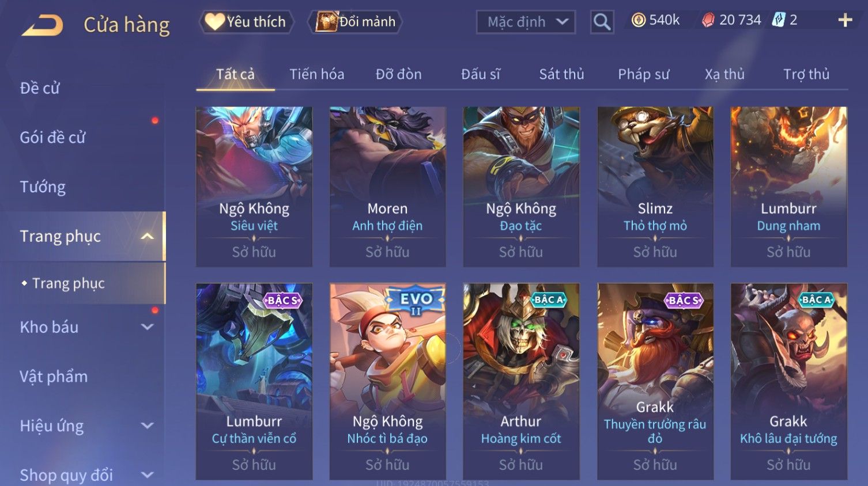
Task: Click the chest icon on Đổi mảnh
Action: tap(326, 22)
